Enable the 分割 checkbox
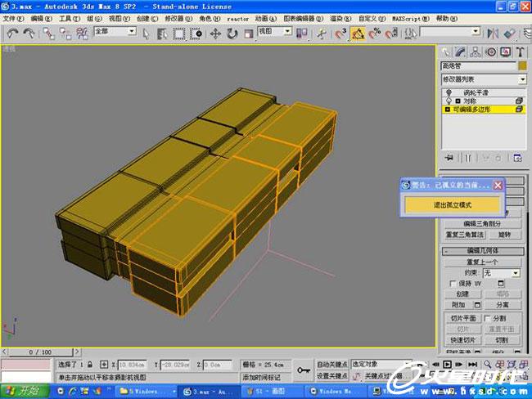Image resolution: width=532 pixels, height=399 pixels. 487,318
